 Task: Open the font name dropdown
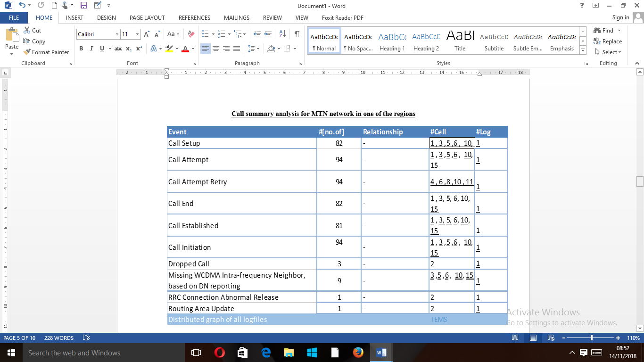pos(117,34)
